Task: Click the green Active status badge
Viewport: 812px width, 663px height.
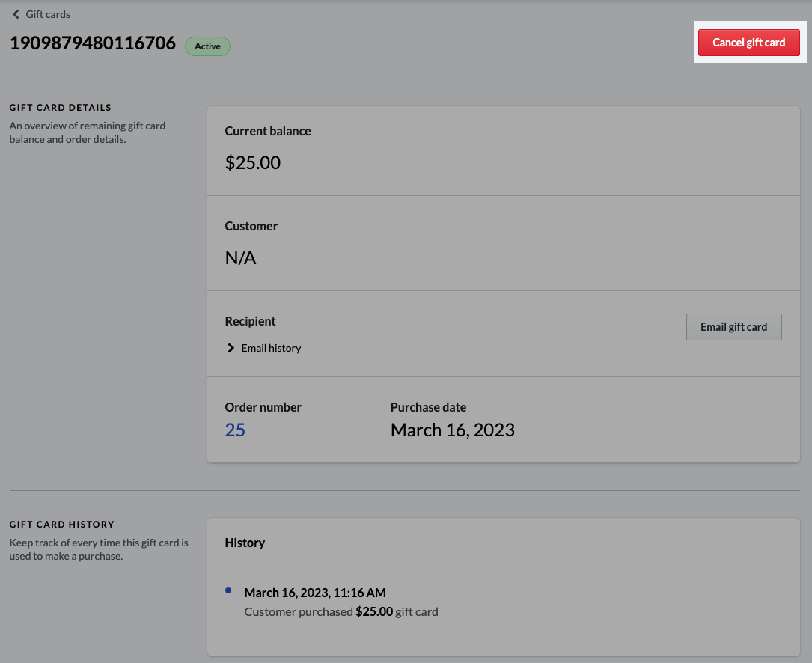Action: click(x=207, y=46)
